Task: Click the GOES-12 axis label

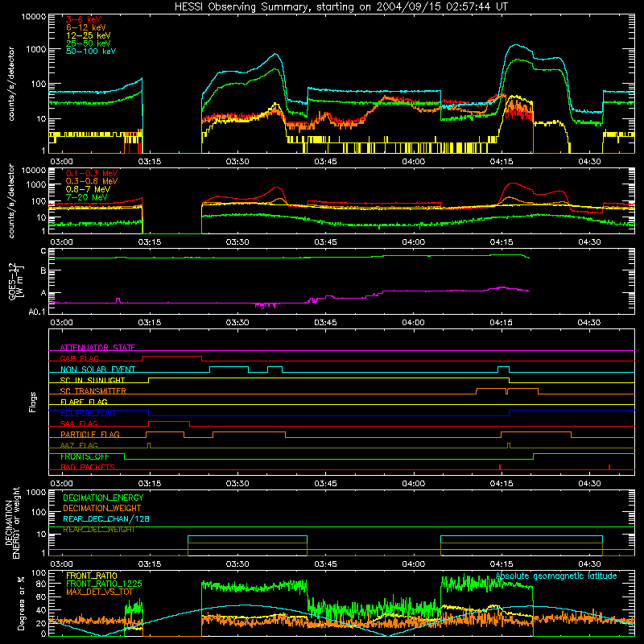Action: tap(15, 281)
